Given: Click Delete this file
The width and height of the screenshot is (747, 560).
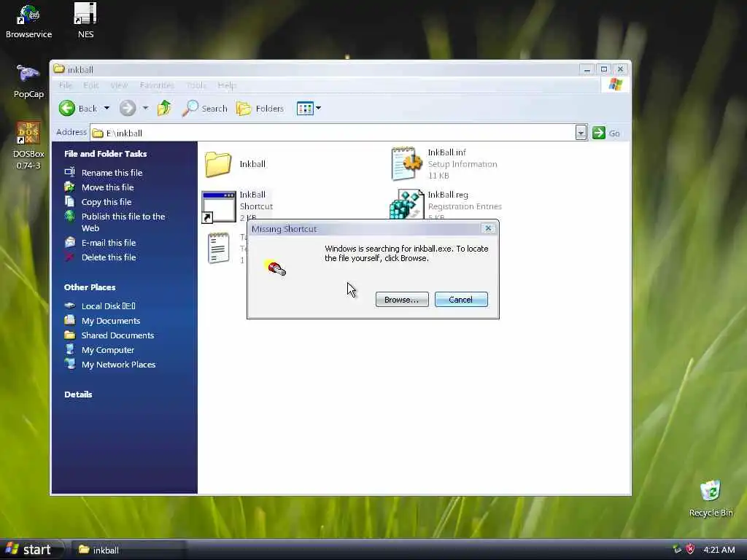Looking at the screenshot, I should pos(109,257).
